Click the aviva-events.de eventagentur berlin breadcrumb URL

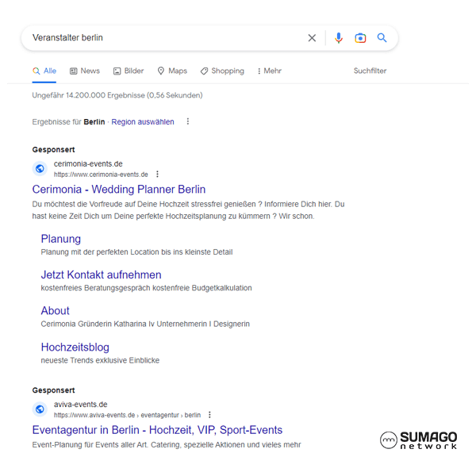(x=127, y=415)
